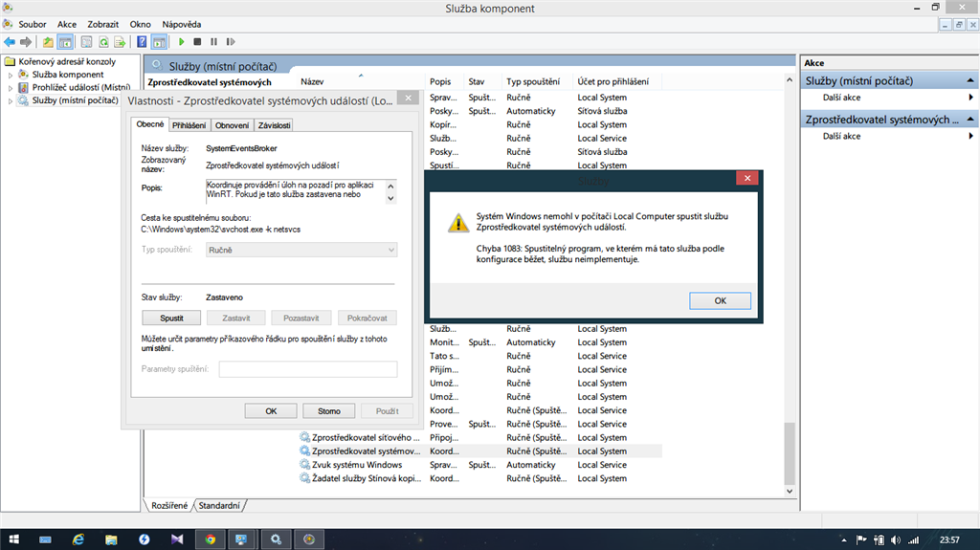
Task: Click gear icon beside Zprostředkovatel síťového
Action: (304, 437)
